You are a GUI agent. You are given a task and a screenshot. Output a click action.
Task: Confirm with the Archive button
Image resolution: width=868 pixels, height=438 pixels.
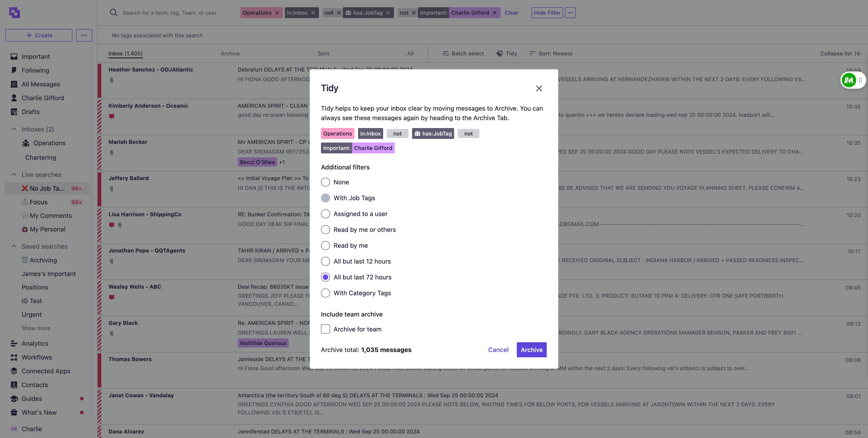click(x=531, y=350)
